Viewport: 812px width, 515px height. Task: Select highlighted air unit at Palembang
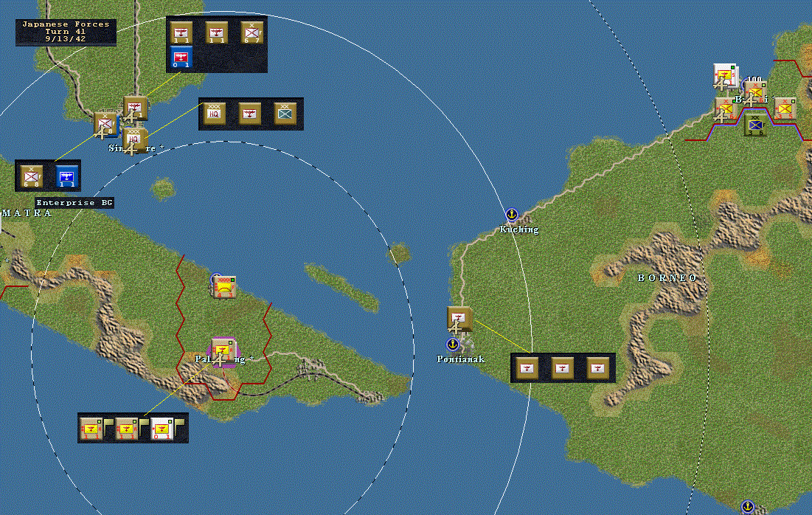[223, 353]
